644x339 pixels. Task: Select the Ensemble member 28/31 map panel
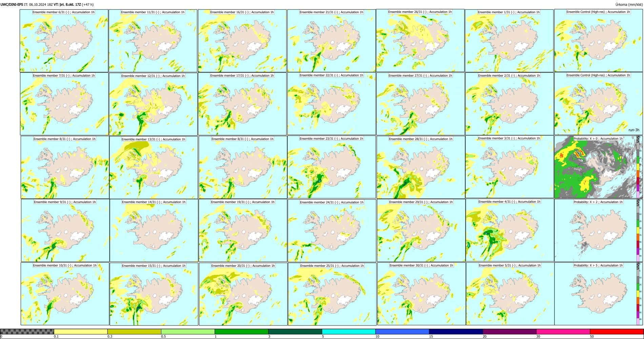point(421,167)
